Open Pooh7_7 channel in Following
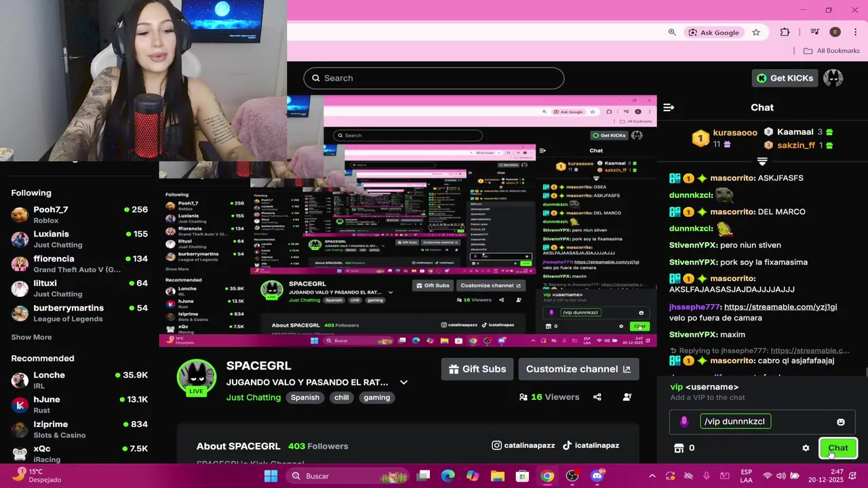The width and height of the screenshot is (868, 488). [x=79, y=216]
